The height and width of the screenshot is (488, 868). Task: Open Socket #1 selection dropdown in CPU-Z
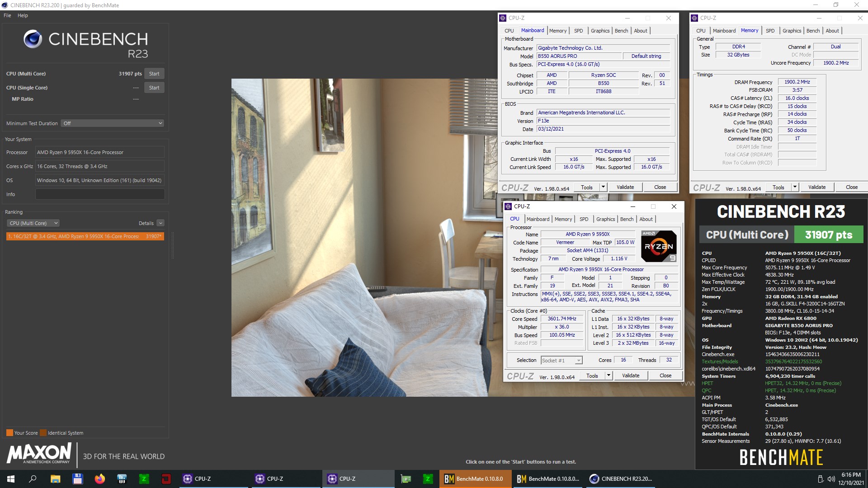[561, 361]
